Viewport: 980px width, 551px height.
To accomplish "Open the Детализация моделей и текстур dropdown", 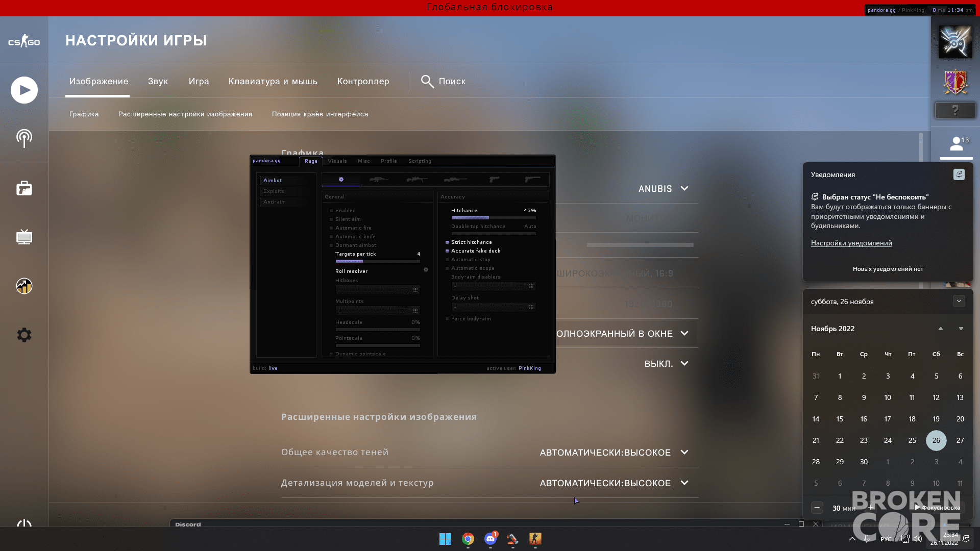I will coord(614,483).
